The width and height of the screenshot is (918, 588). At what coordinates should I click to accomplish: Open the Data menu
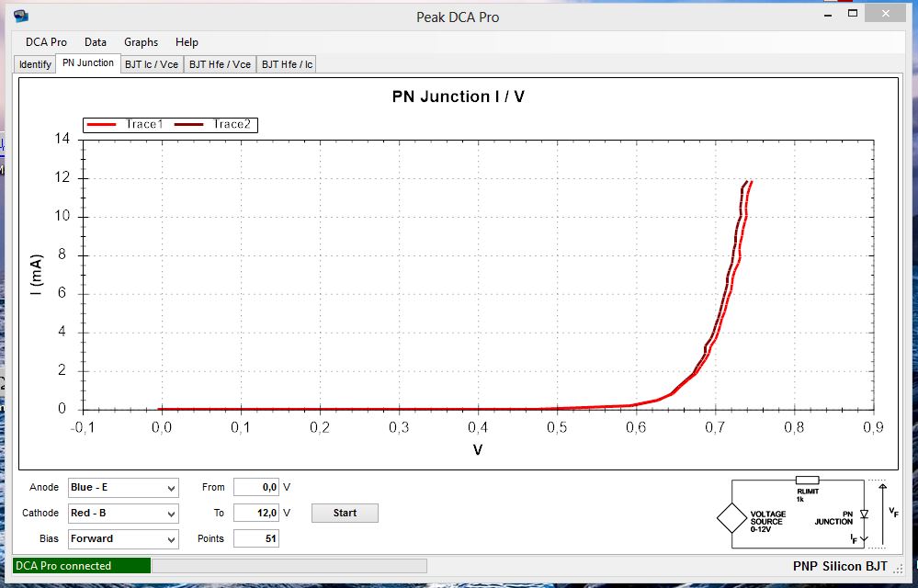tap(96, 42)
